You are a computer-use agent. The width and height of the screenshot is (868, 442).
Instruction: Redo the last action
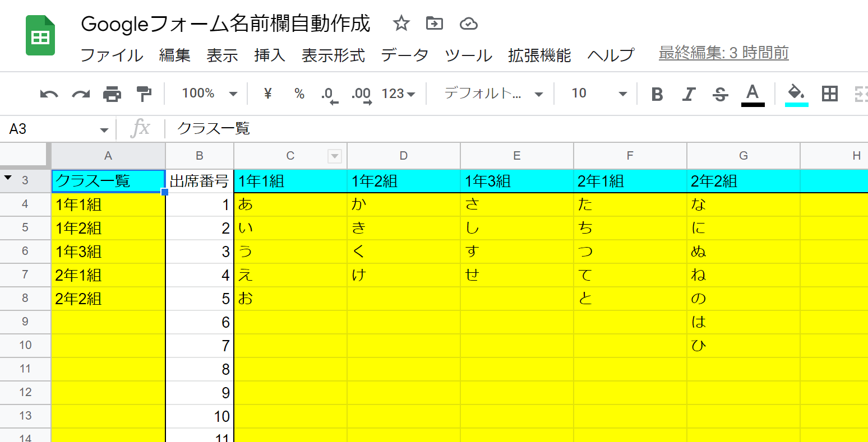tap(81, 94)
